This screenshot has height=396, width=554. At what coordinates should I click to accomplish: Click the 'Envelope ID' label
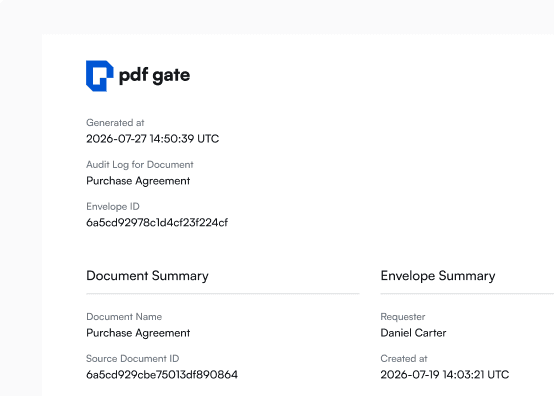(113, 206)
